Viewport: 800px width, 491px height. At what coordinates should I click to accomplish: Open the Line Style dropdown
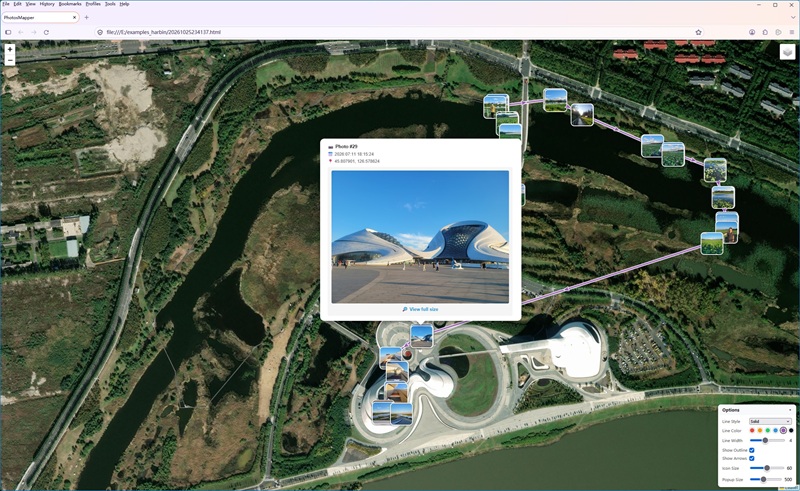[770, 422]
